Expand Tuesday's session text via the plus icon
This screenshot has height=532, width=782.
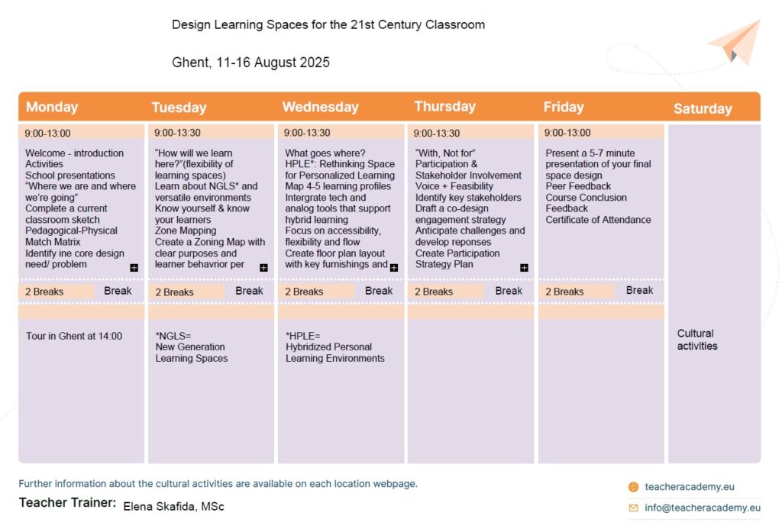263,268
